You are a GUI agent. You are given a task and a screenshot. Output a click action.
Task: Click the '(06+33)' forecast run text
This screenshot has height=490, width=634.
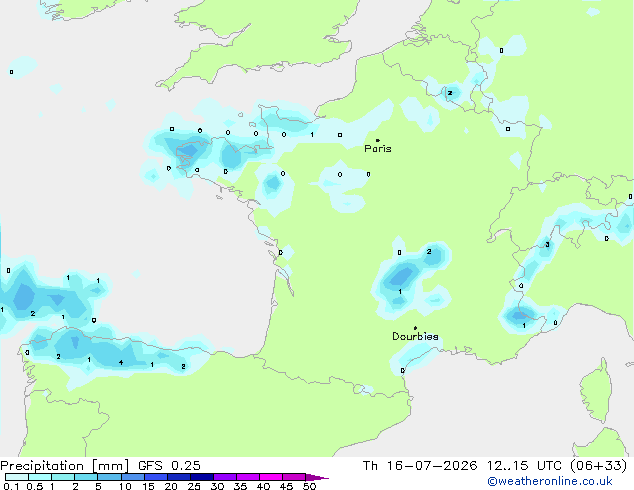coord(599,466)
